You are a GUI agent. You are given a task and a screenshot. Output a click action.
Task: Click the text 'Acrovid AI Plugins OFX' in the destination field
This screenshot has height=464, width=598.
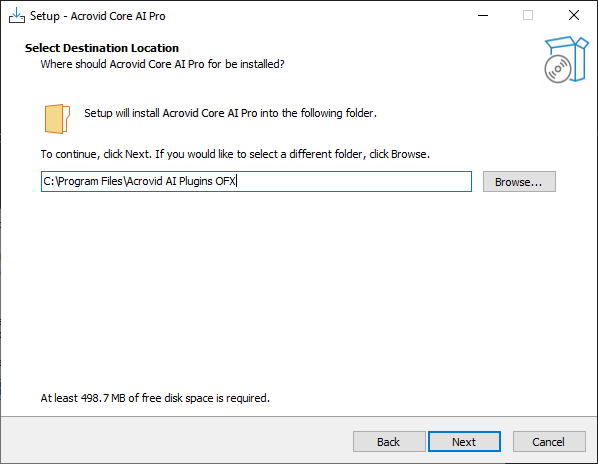[x=181, y=181]
